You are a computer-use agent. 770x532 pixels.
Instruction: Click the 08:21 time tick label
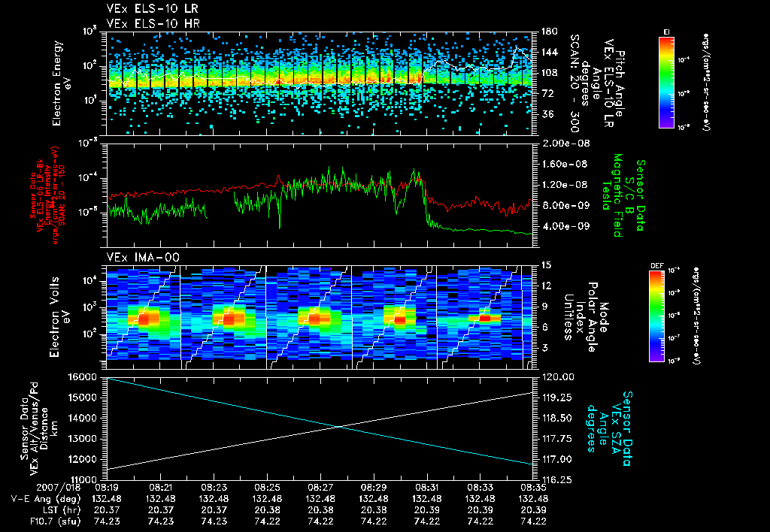(x=161, y=487)
